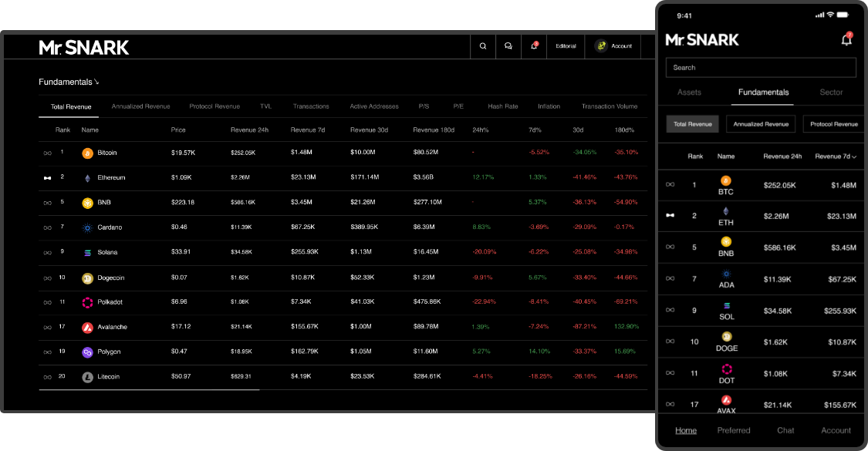Toggle watchlist glasses for Ethereum row on desktop

(48, 178)
